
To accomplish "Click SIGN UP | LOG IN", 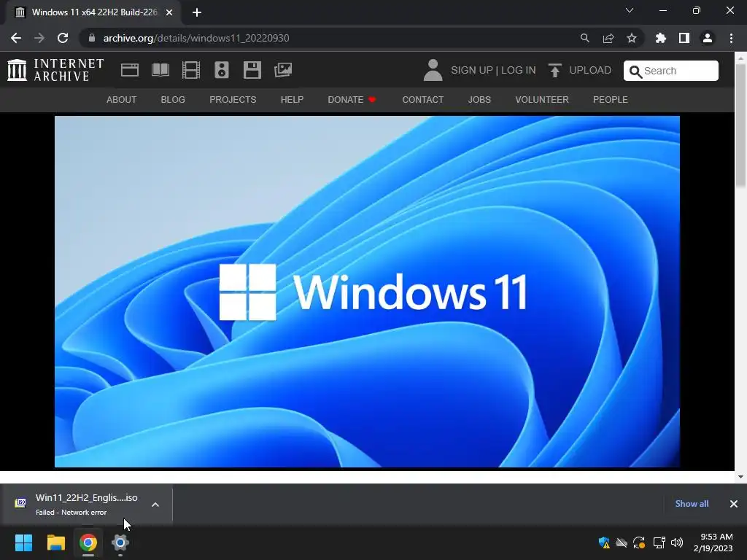I will pyautogui.click(x=493, y=70).
